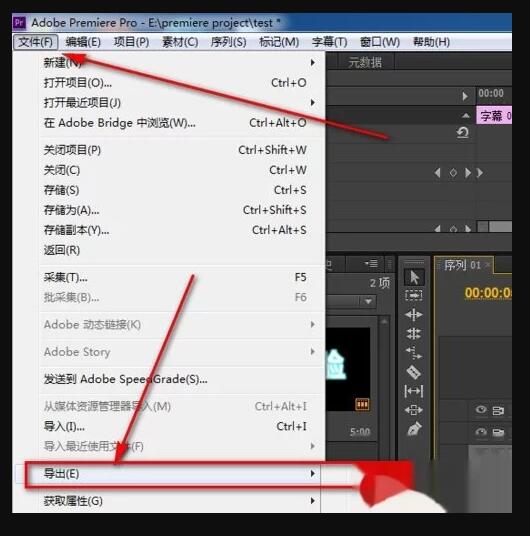Click the reset parameter icon
The image size is (530, 536).
coord(463,132)
